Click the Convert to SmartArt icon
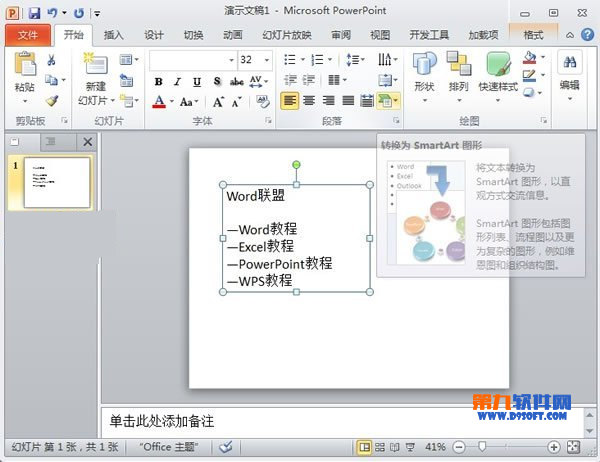The image size is (600, 462). [x=387, y=100]
